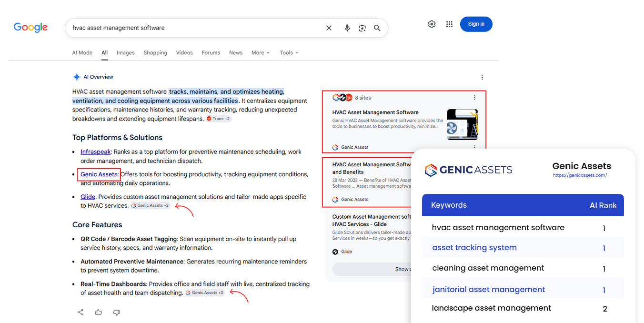The image size is (644, 323).
Task: Give thumbs down to AI Overview
Action: 117,312
